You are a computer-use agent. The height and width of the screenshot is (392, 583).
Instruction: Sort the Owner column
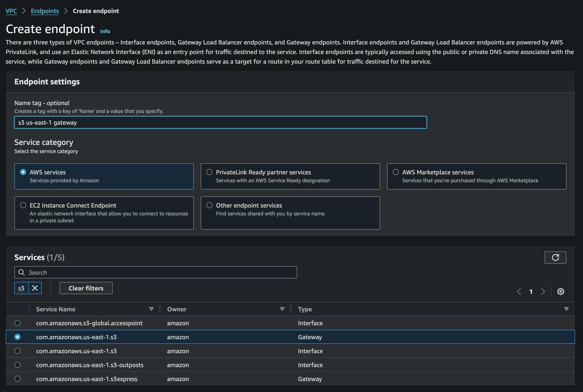(x=282, y=309)
